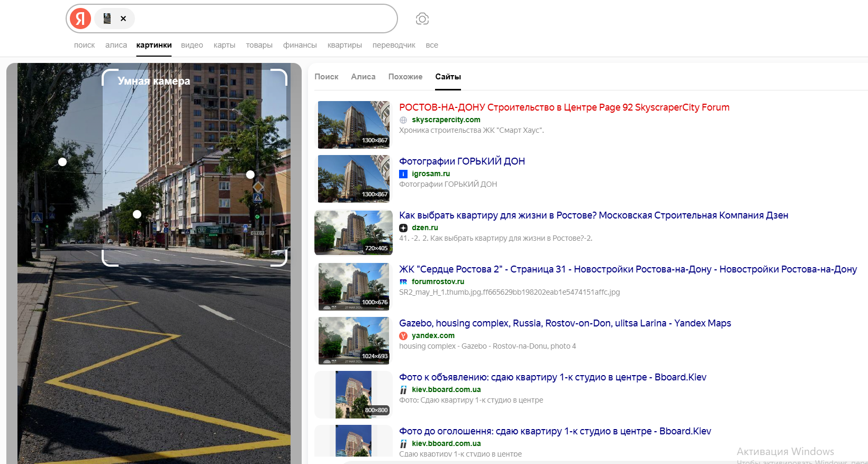The width and height of the screenshot is (868, 464).
Task: Open the переводчик service link
Action: [x=394, y=45]
